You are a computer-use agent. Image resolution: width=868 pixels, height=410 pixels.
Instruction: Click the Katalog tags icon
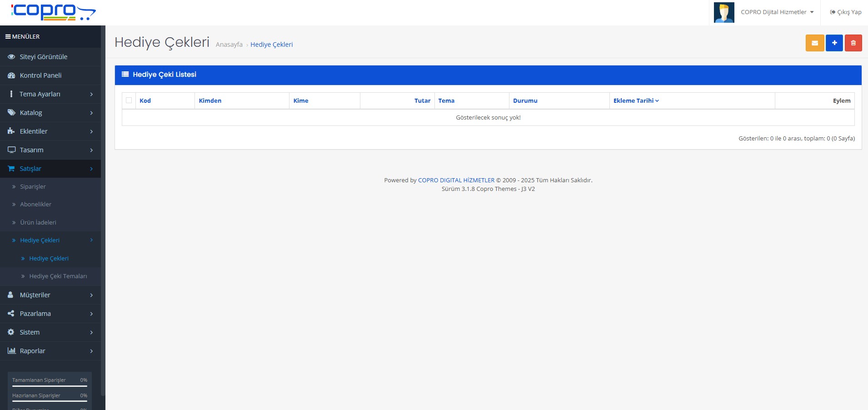tap(11, 113)
